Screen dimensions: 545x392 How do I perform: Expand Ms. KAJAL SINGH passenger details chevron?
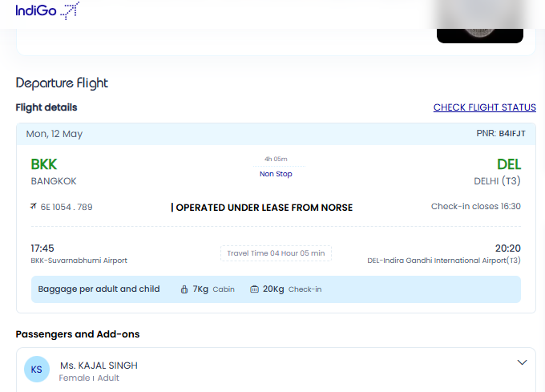(522, 362)
